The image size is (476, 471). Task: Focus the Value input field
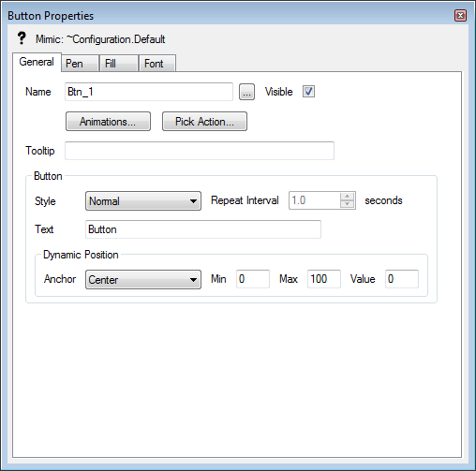pos(402,279)
